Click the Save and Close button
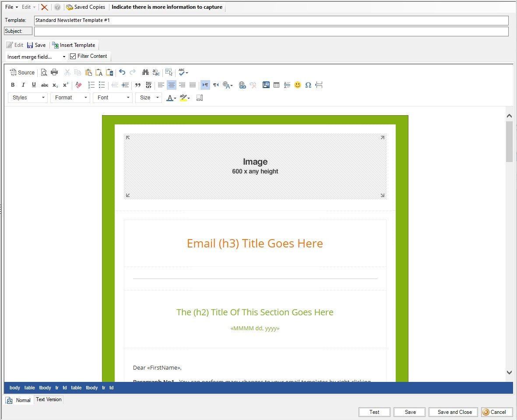The width and height of the screenshot is (517, 420). [x=454, y=412]
